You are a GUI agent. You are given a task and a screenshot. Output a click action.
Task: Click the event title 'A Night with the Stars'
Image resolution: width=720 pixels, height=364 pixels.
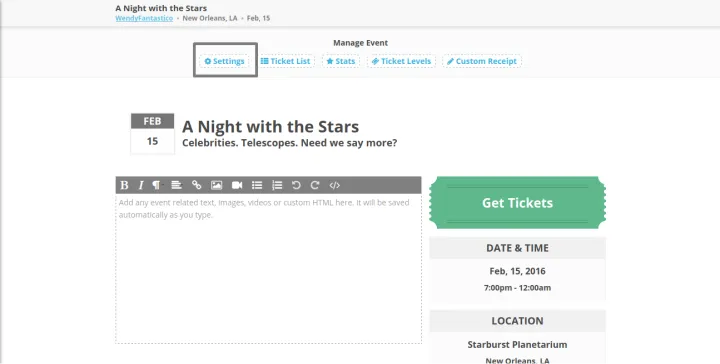pyautogui.click(x=270, y=126)
